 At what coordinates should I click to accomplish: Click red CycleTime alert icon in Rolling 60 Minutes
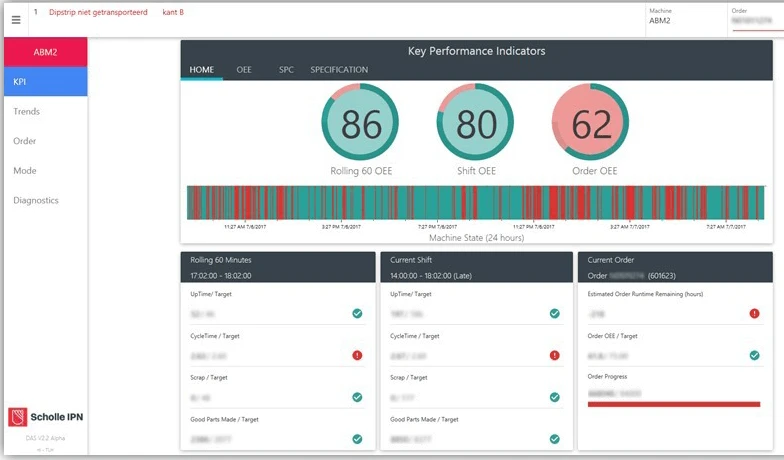click(x=357, y=355)
